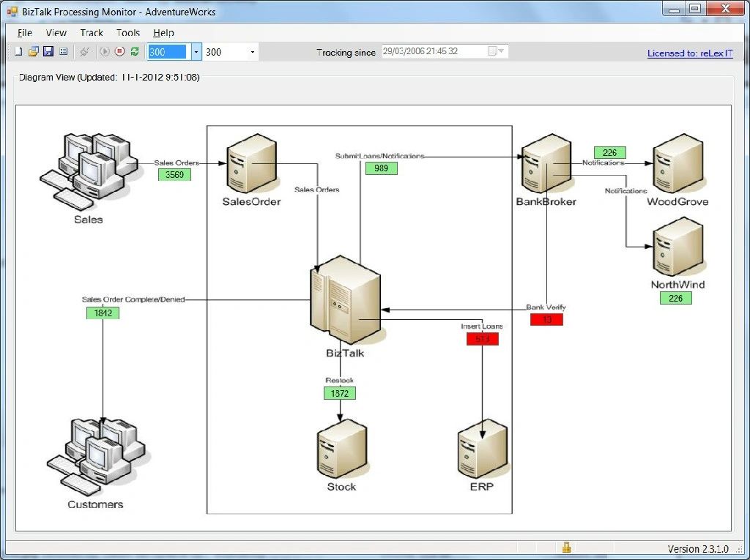Open the Help menu
Viewport: 750px width, 560px height.
[x=163, y=32]
